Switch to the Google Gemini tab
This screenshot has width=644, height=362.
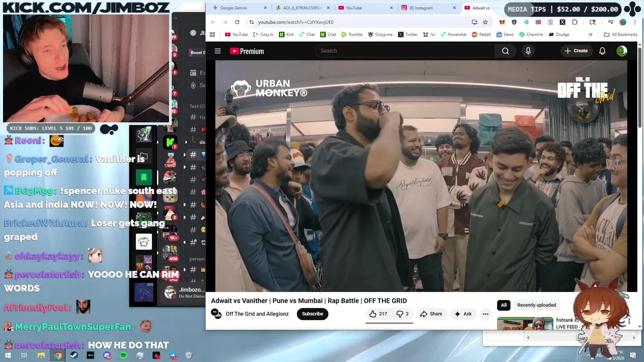click(x=238, y=8)
